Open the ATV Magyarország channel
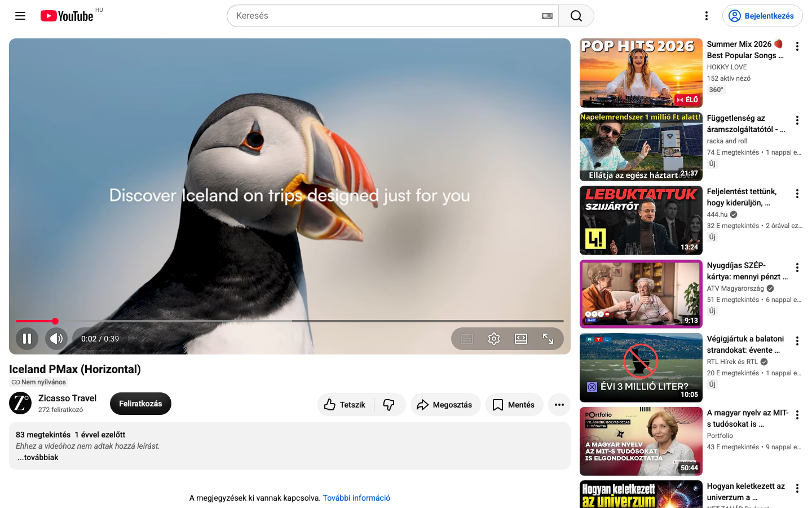Viewport: 812px width, 508px height. click(x=735, y=288)
